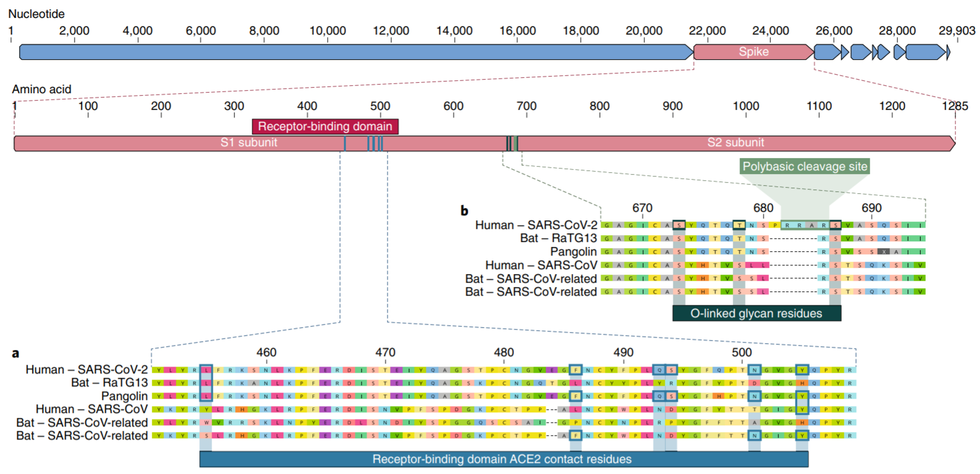Select the S2 subunit label
The image size is (980, 474).
click(x=735, y=143)
